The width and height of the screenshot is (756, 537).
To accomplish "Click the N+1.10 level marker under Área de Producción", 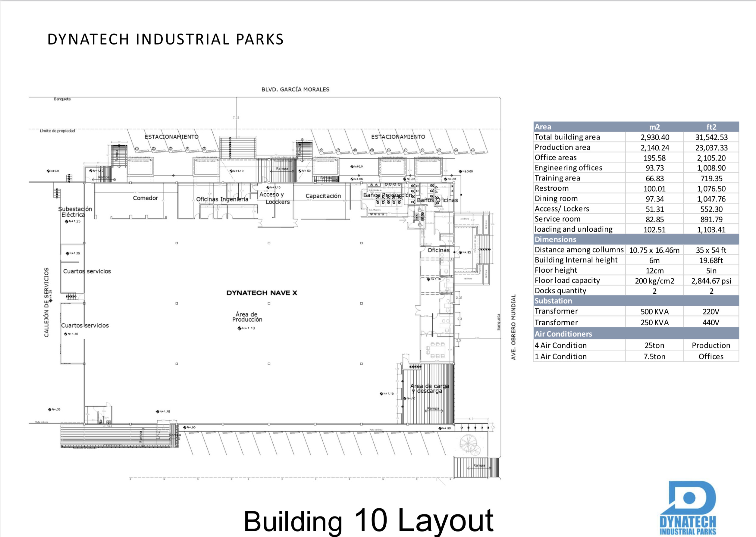I will (246, 328).
